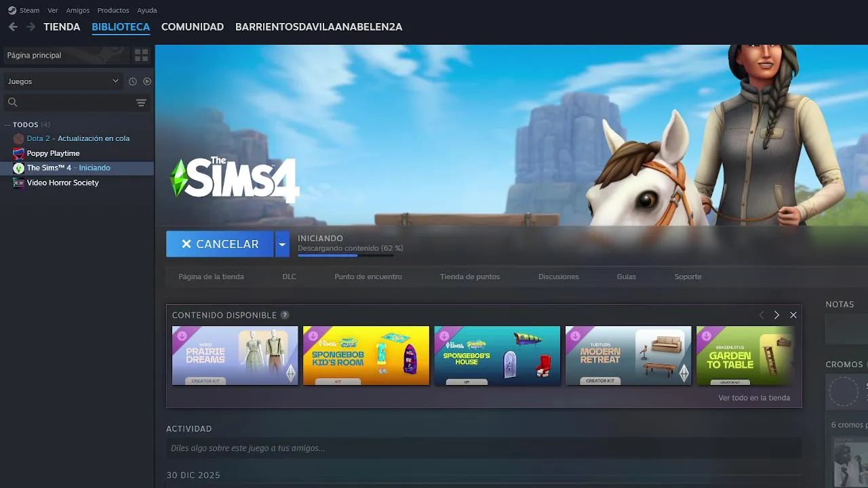The height and width of the screenshot is (488, 868).
Task: Open dropdown arrow beside Cancelar button
Action: click(282, 244)
